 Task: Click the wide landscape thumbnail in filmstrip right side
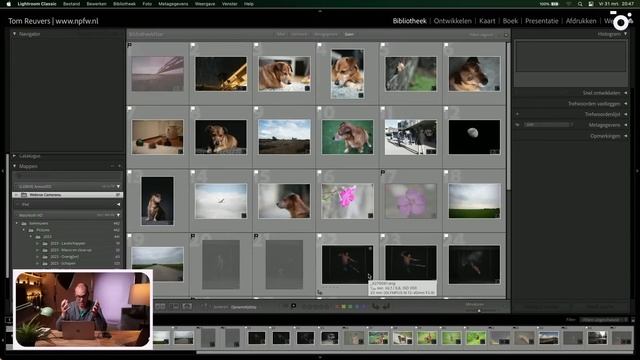coord(549,338)
